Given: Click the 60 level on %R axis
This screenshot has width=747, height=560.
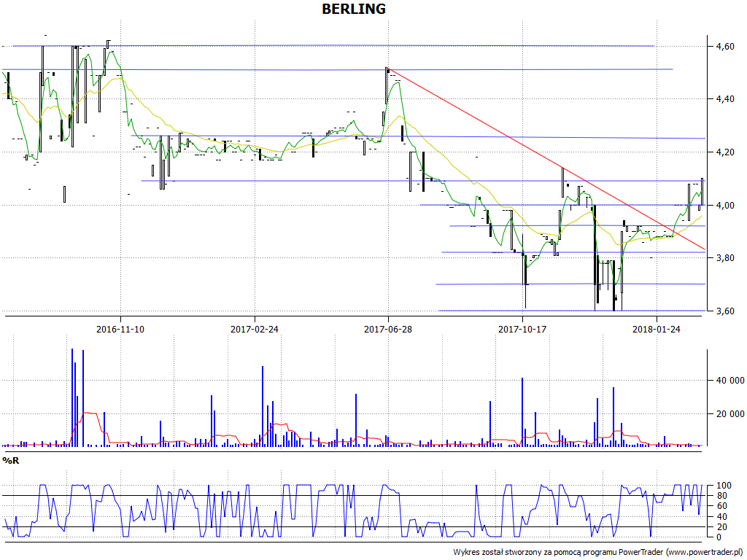Looking at the screenshot, I should coord(722,506).
